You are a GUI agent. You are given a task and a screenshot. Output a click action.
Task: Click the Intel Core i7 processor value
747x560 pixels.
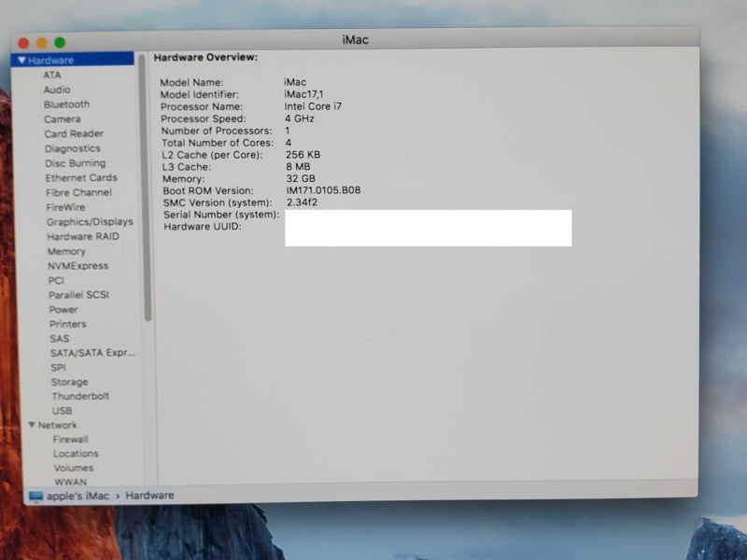[313, 106]
